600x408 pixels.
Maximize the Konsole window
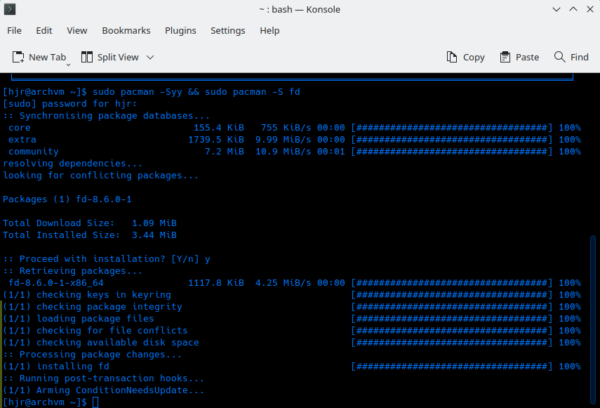click(x=573, y=10)
